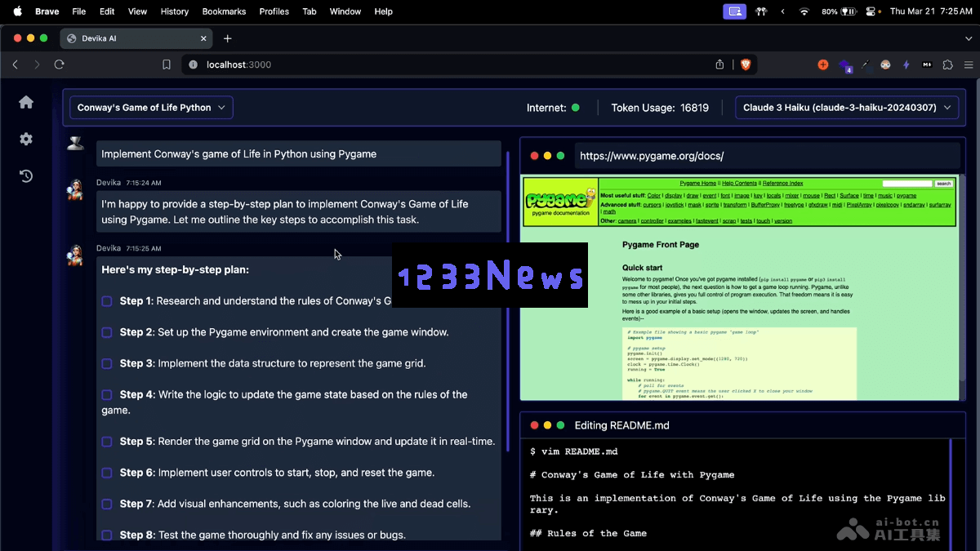Click the Token Usage 16819 value
This screenshot has width=980, height=551.
click(x=694, y=108)
